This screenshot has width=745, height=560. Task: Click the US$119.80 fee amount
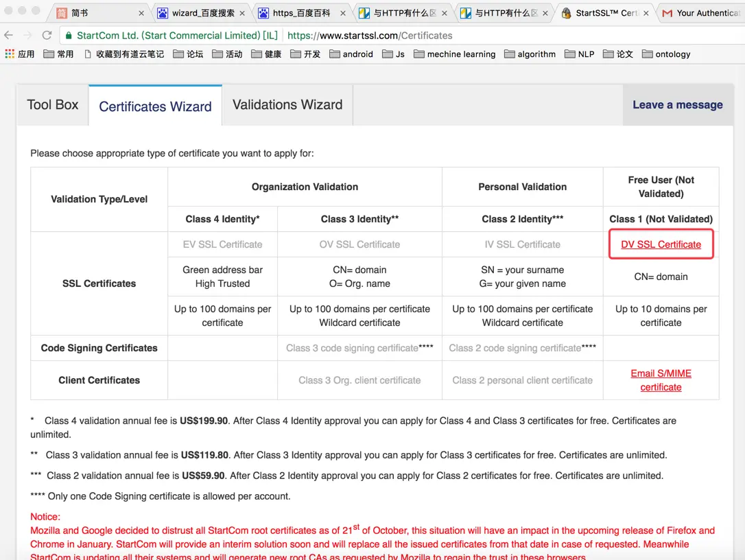click(205, 455)
